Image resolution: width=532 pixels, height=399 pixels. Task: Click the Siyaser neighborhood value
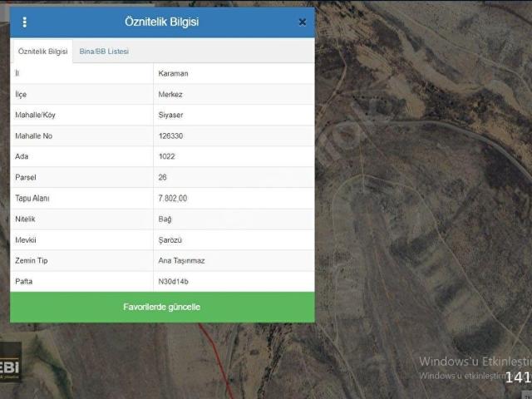click(x=170, y=116)
